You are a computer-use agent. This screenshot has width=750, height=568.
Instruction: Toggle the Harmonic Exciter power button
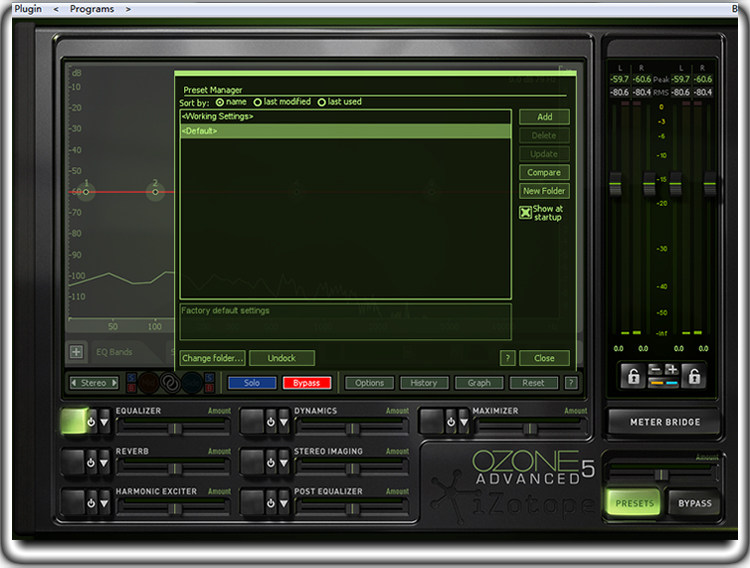[91, 503]
